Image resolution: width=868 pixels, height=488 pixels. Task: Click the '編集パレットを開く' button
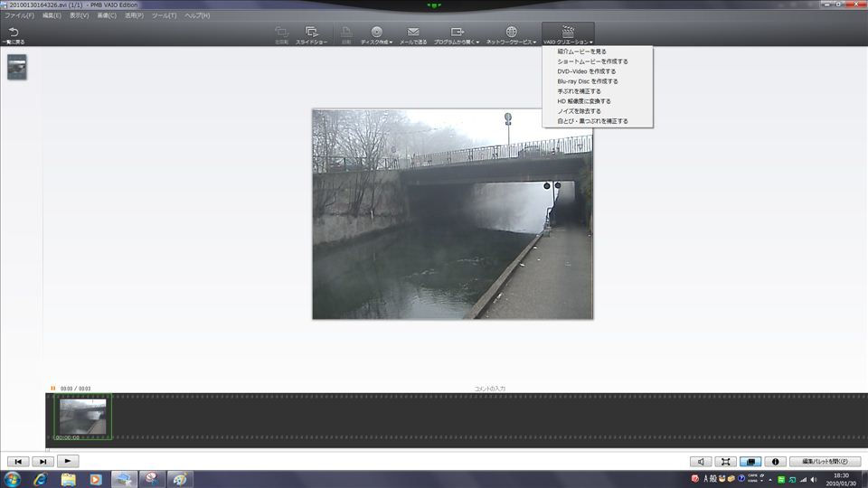[825, 462]
